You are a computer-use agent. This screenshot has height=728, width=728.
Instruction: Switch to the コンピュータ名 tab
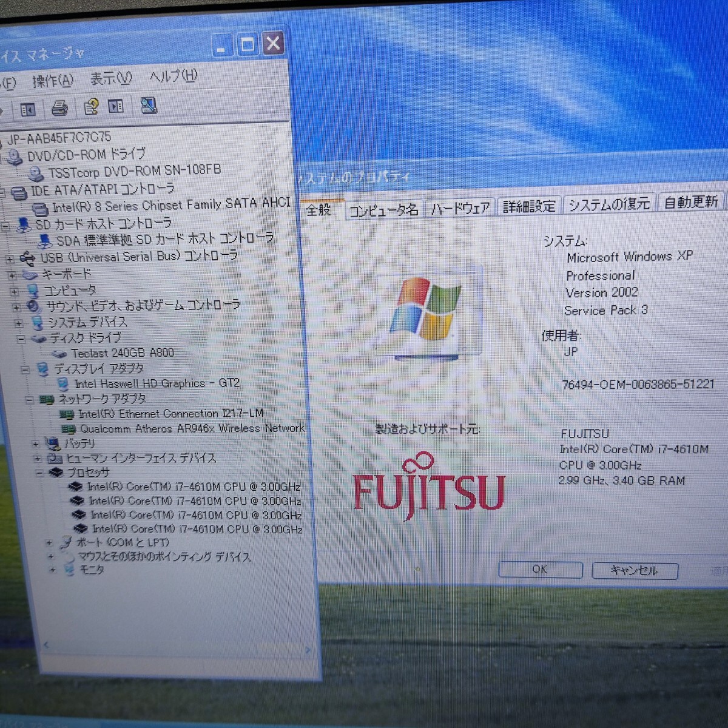click(383, 210)
